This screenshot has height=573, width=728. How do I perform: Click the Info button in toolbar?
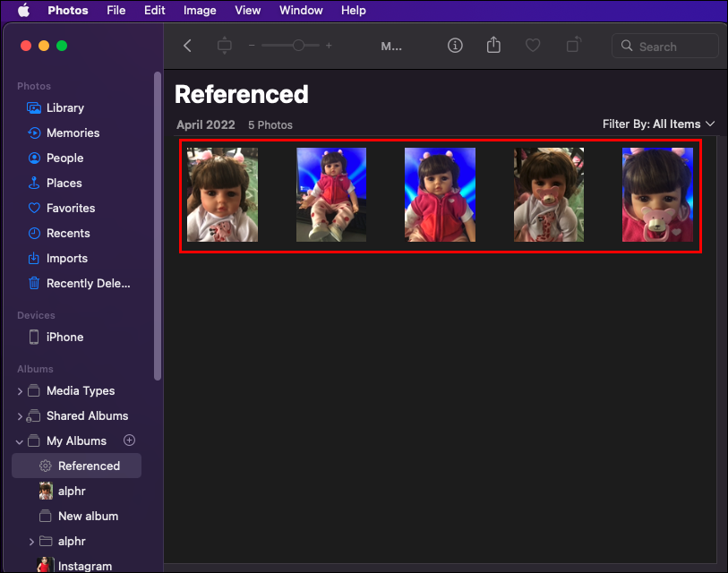pyautogui.click(x=455, y=46)
